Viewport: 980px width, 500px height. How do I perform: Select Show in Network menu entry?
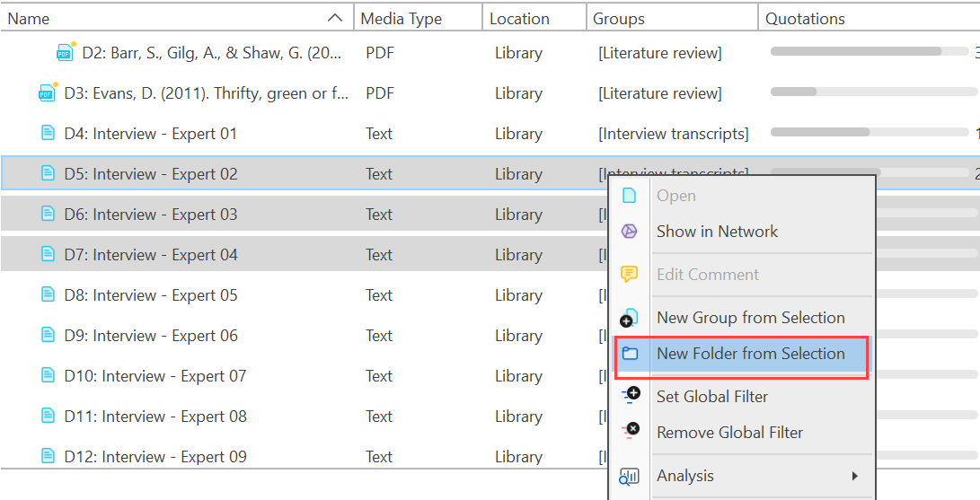click(x=717, y=232)
